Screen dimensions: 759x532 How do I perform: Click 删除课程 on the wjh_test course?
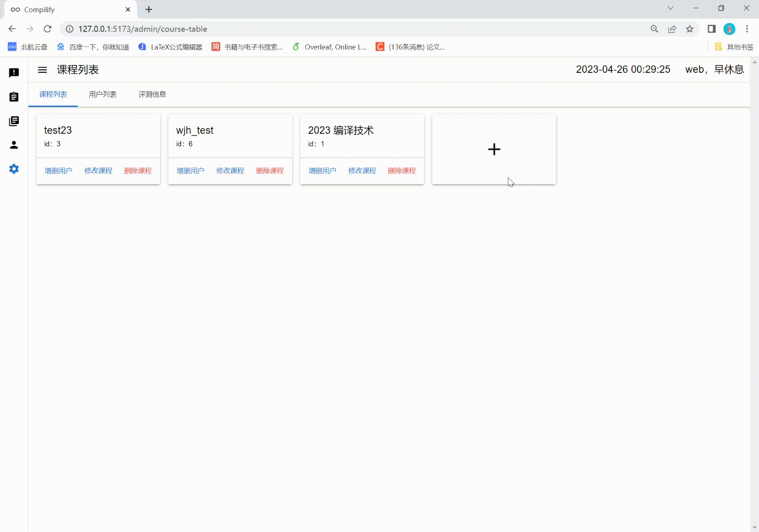pos(270,170)
